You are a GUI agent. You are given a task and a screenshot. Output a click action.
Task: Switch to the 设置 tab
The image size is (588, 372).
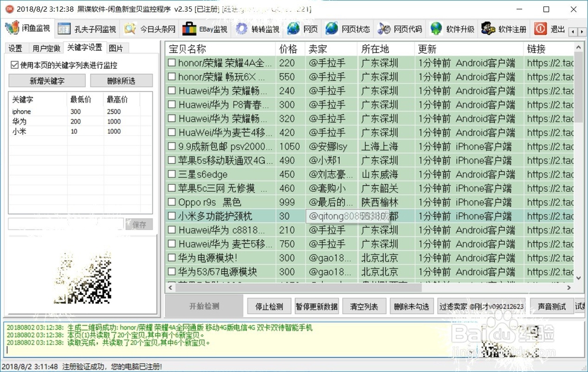click(x=15, y=48)
